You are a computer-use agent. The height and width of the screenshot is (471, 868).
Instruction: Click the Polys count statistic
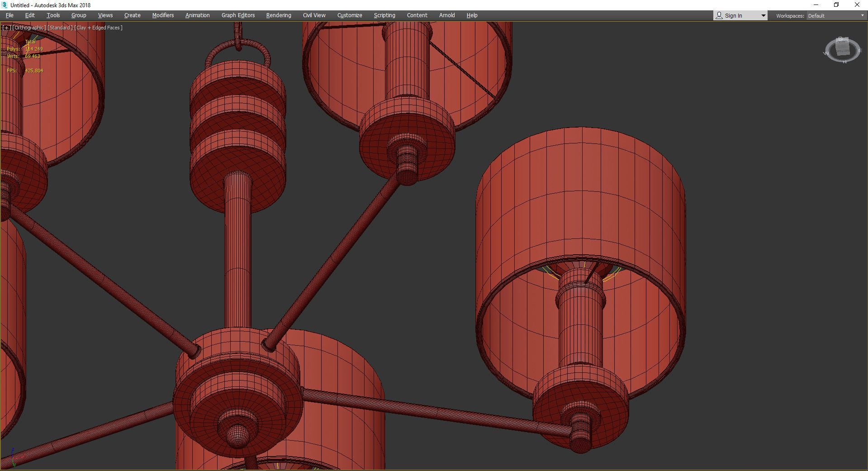[x=25, y=49]
